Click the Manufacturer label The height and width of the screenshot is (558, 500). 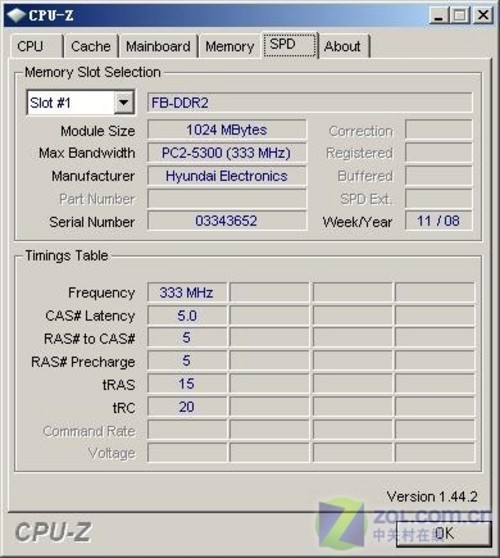(x=93, y=176)
